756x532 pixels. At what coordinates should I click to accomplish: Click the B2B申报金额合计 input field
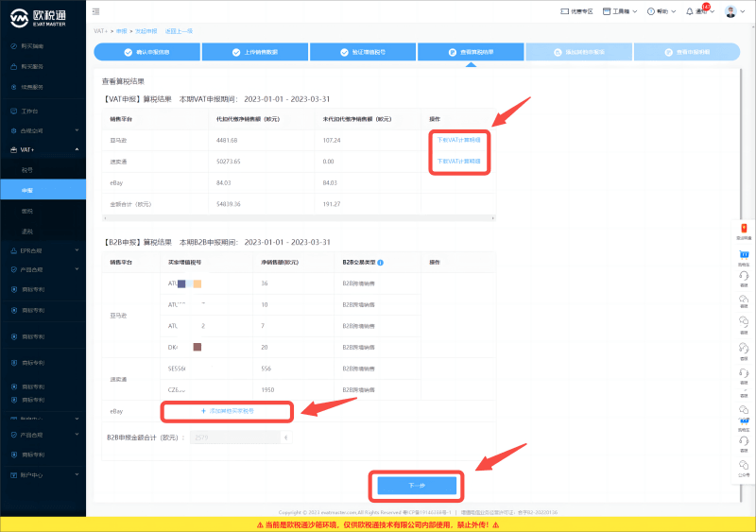(x=234, y=438)
